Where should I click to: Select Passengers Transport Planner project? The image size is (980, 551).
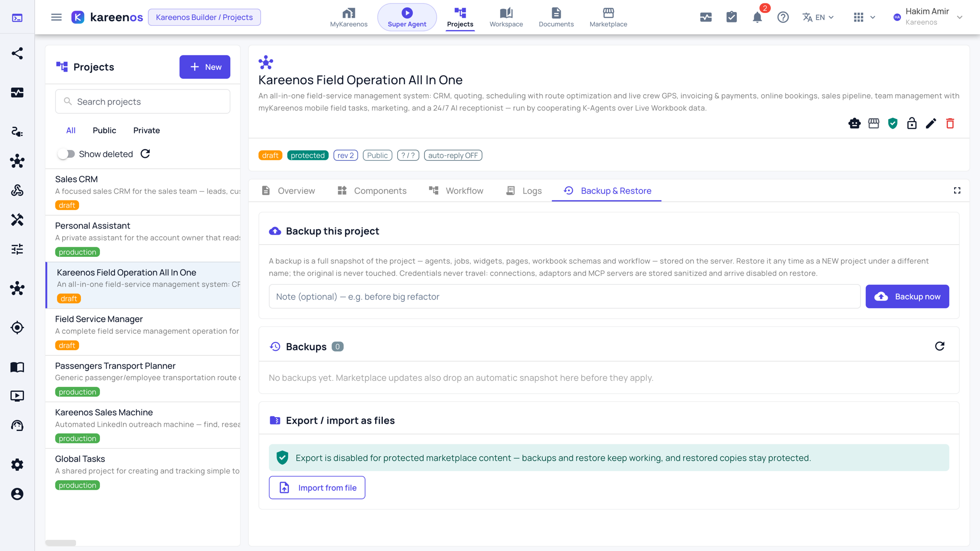[143, 379]
